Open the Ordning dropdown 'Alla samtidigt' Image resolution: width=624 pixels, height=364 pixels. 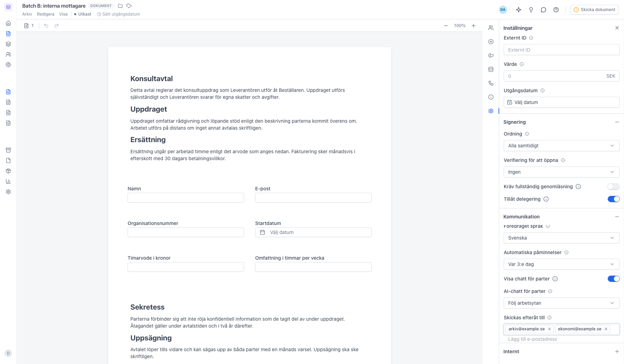(x=561, y=146)
